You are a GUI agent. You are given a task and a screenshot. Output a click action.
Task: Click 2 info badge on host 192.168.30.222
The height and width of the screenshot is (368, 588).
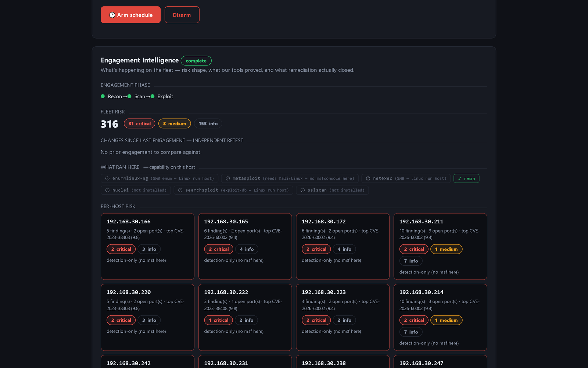246,320
